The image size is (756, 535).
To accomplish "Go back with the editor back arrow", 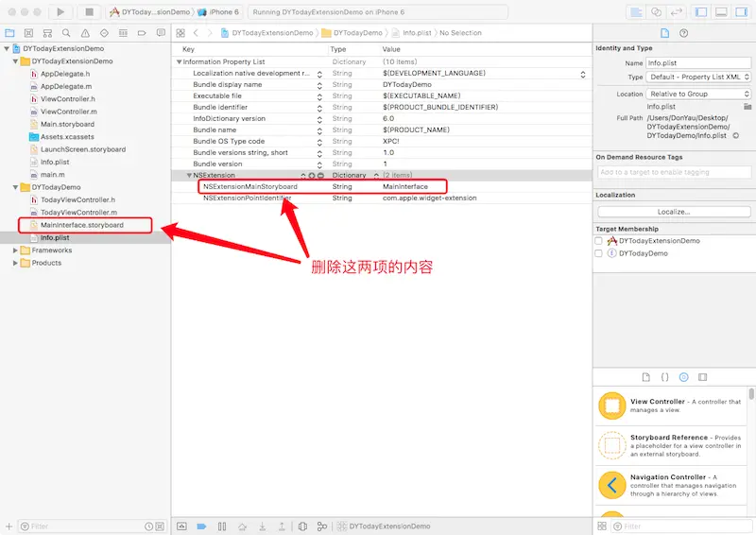I will [196, 33].
